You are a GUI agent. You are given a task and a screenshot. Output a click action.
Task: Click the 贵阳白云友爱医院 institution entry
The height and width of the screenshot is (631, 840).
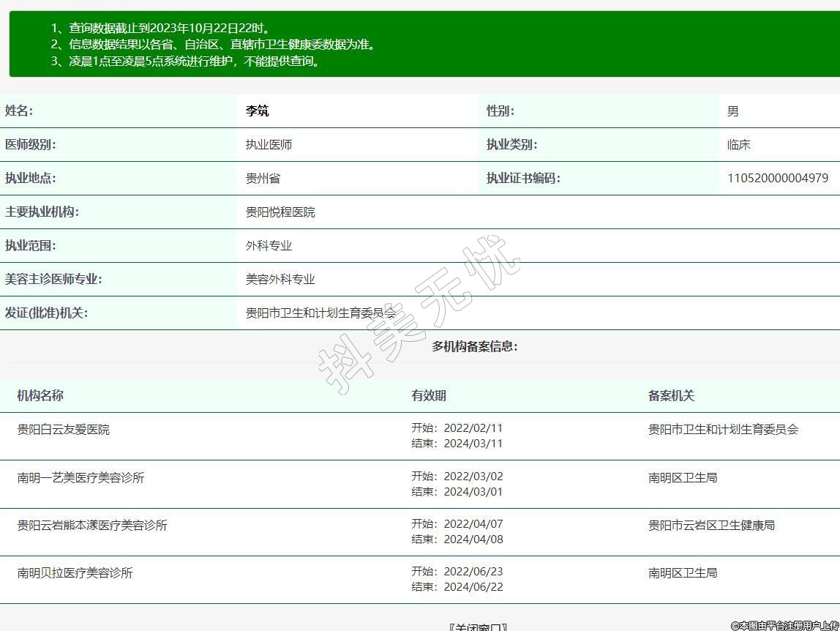click(64, 430)
